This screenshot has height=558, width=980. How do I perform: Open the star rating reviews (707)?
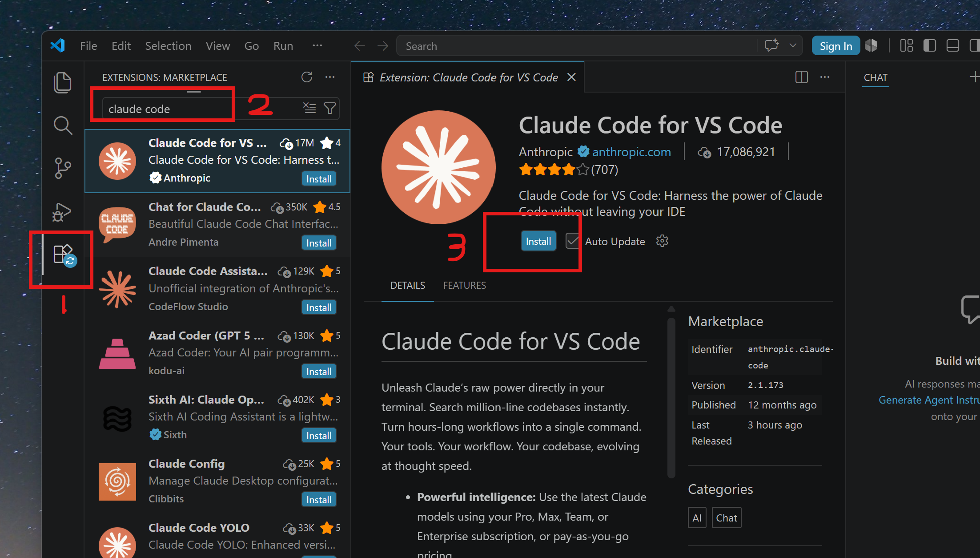pyautogui.click(x=568, y=170)
